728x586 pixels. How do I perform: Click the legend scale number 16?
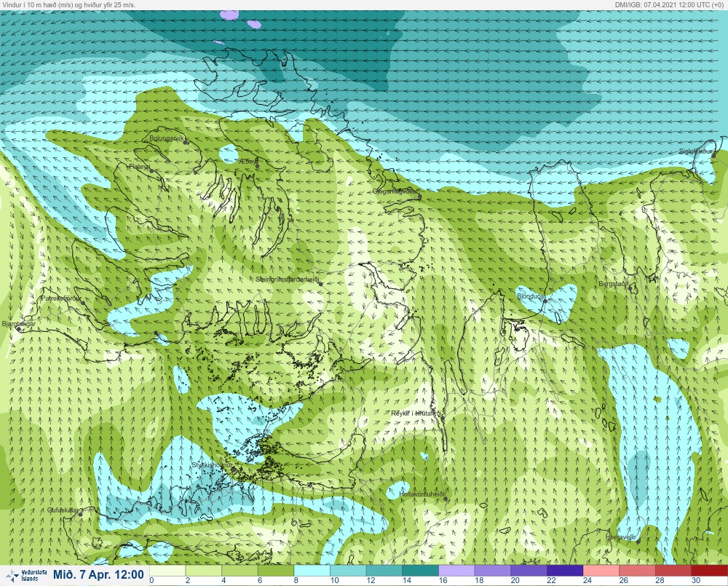coord(443,580)
